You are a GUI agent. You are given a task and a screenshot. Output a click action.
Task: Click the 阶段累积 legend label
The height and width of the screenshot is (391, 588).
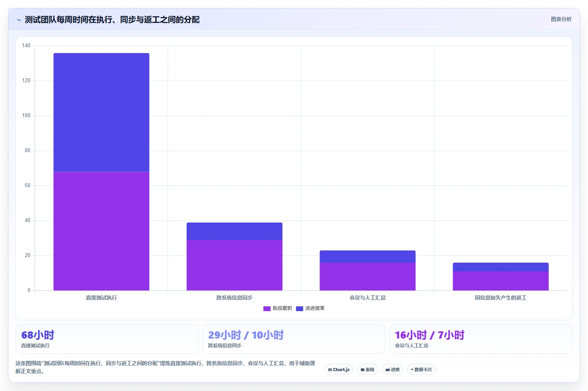point(282,308)
